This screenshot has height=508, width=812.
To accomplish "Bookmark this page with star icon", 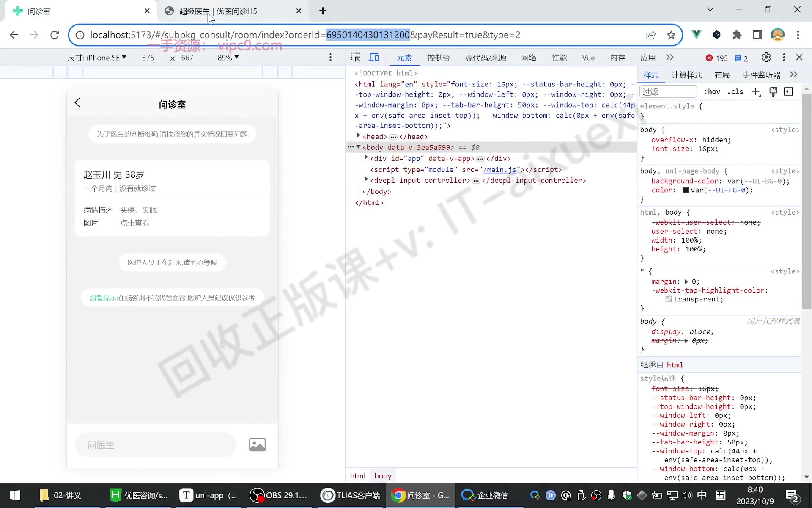I will point(671,35).
